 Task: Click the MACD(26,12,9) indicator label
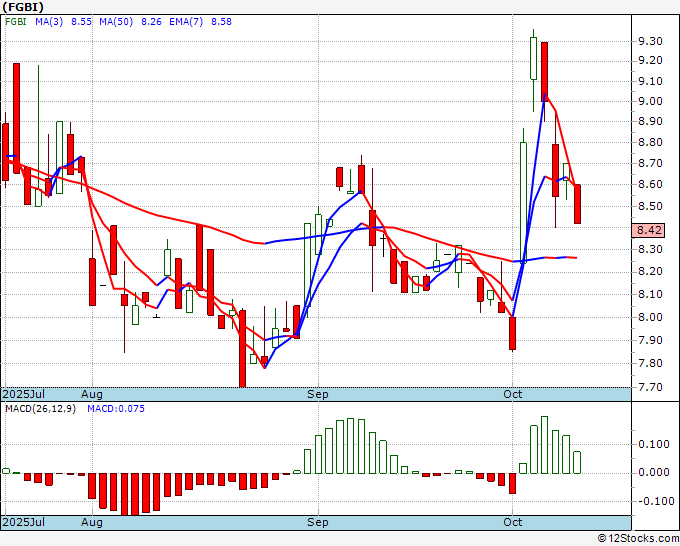40,409
